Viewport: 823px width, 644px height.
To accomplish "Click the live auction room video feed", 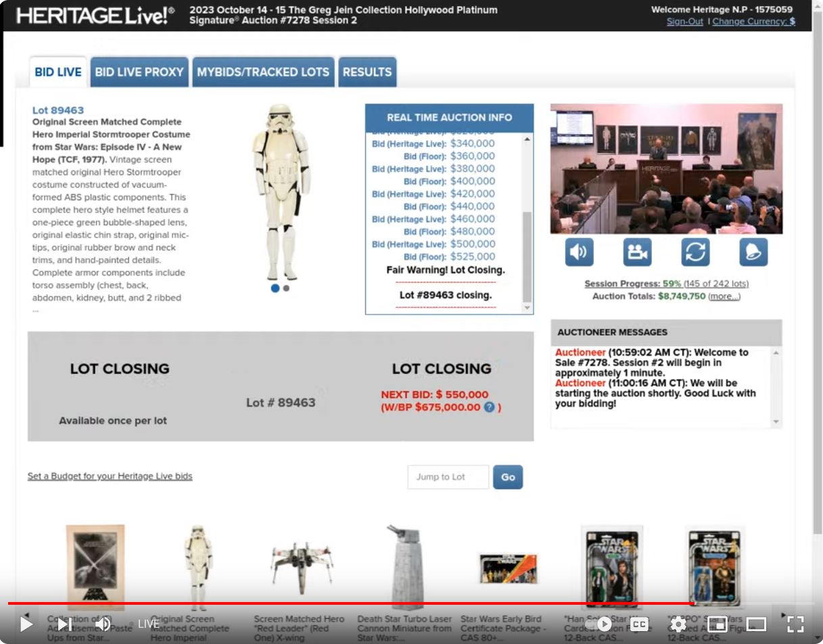I will [666, 168].
